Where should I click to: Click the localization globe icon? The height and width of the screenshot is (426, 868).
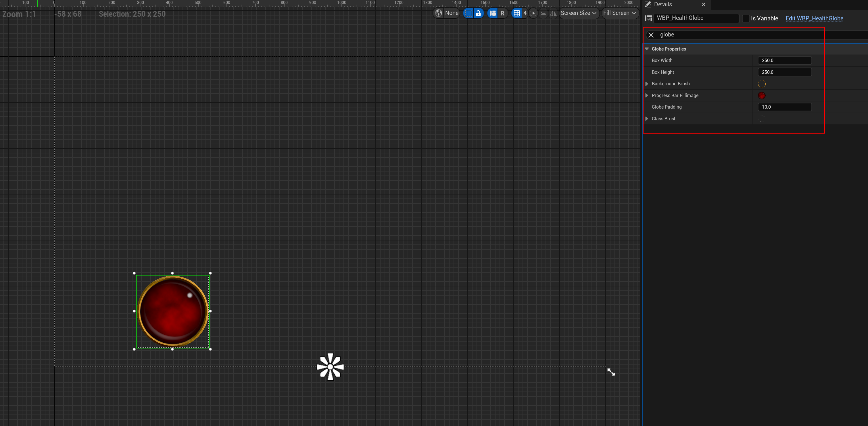[x=438, y=13]
